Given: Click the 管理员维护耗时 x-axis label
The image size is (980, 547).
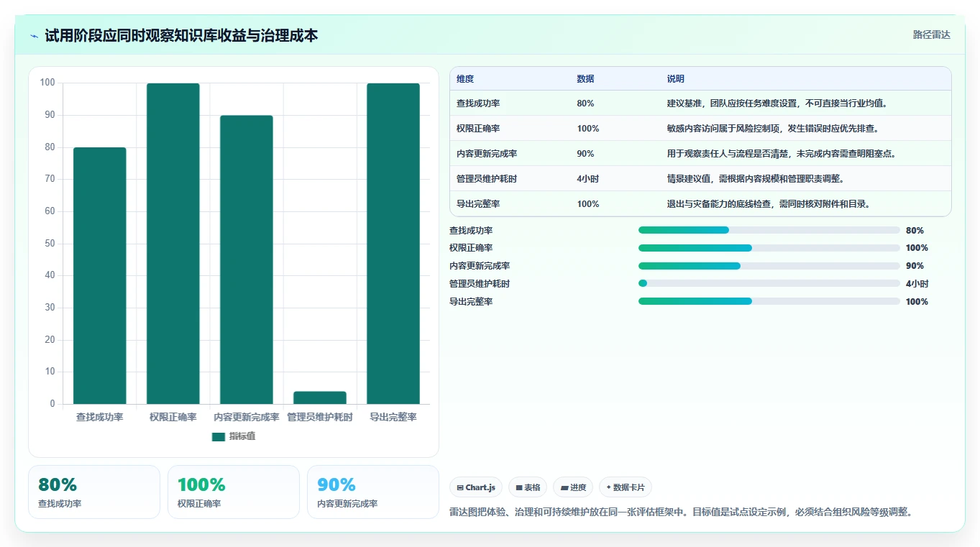Looking at the screenshot, I should 320,417.
